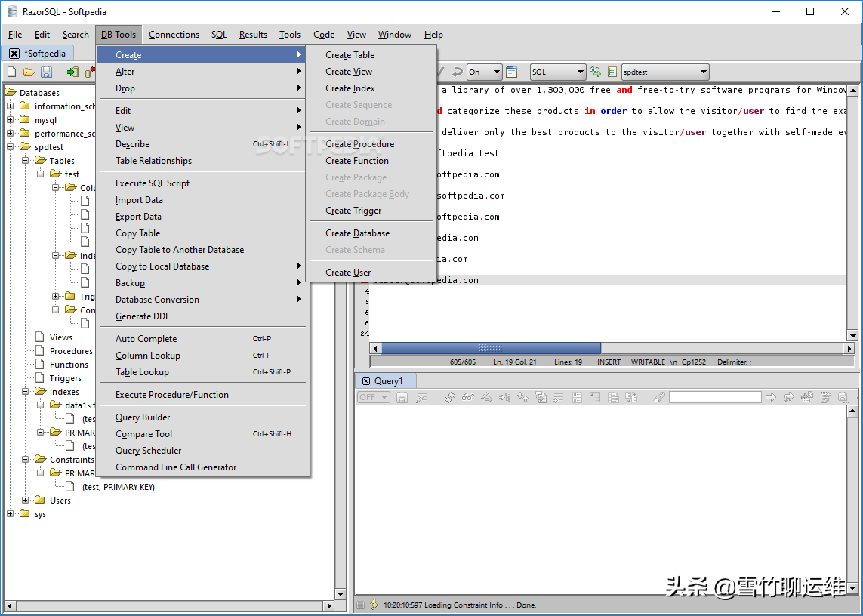863x616 pixels.
Task: Choose Create View from the submenu
Action: click(x=371, y=72)
